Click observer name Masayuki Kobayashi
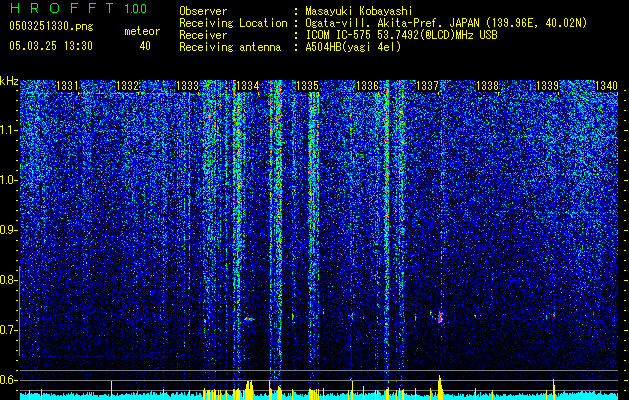629x400 pixels. [358, 11]
